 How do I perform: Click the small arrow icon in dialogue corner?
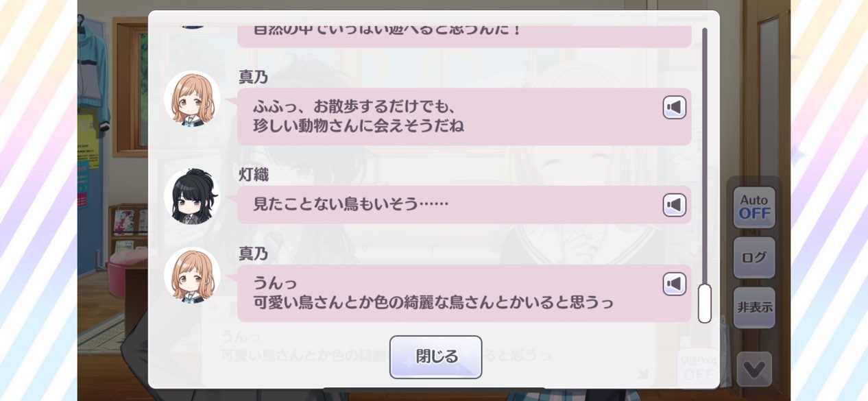[642, 374]
